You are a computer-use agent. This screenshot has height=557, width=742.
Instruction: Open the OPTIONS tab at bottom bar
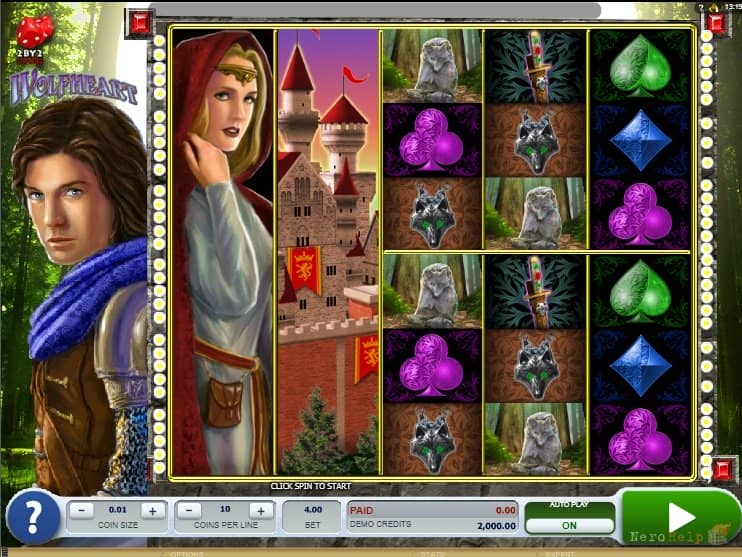(186, 553)
